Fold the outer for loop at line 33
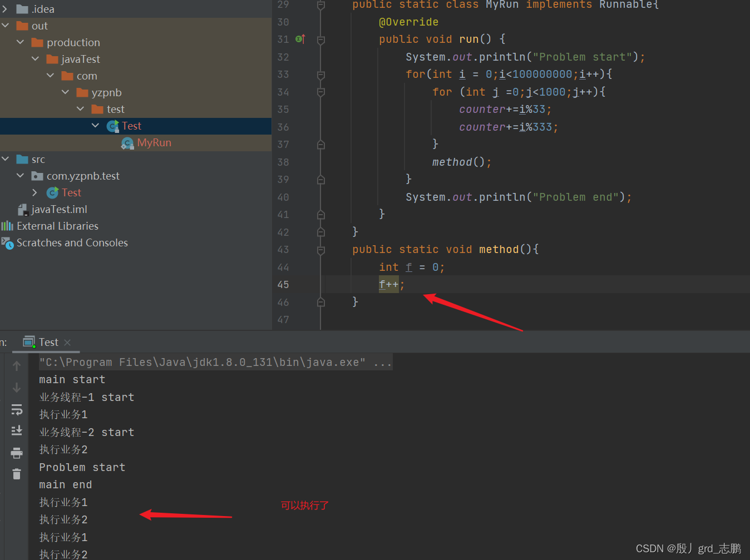 point(321,75)
